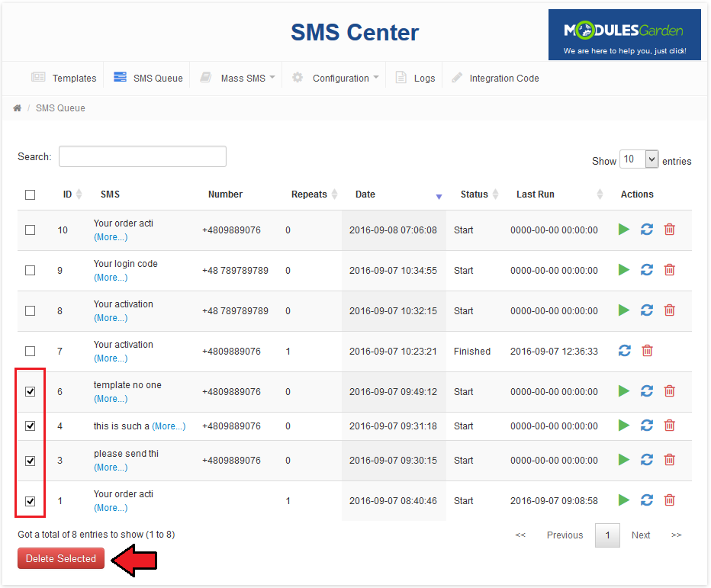Click Delete Selected button
Viewport: 711px width, 588px height.
tap(61, 558)
